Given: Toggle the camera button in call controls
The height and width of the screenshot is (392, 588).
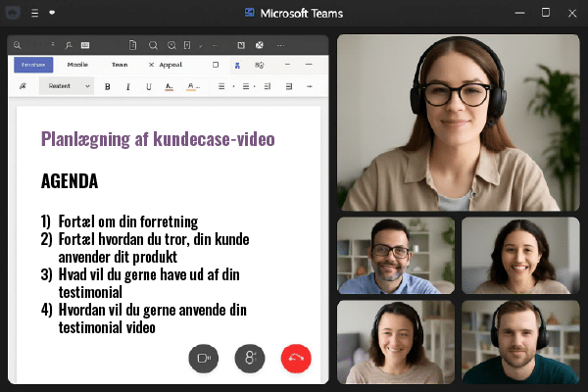Looking at the screenshot, I should tap(204, 359).
